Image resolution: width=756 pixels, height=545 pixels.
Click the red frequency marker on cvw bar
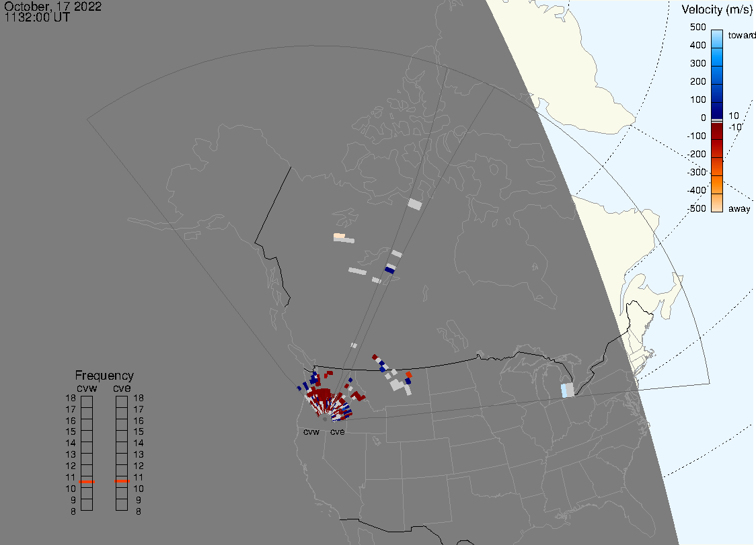point(87,482)
